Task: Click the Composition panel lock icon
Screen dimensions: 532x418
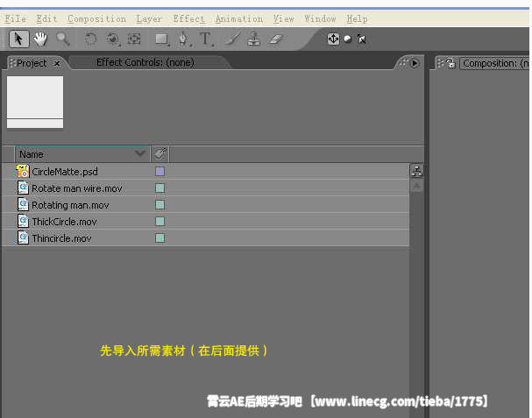Action: pyautogui.click(x=450, y=63)
